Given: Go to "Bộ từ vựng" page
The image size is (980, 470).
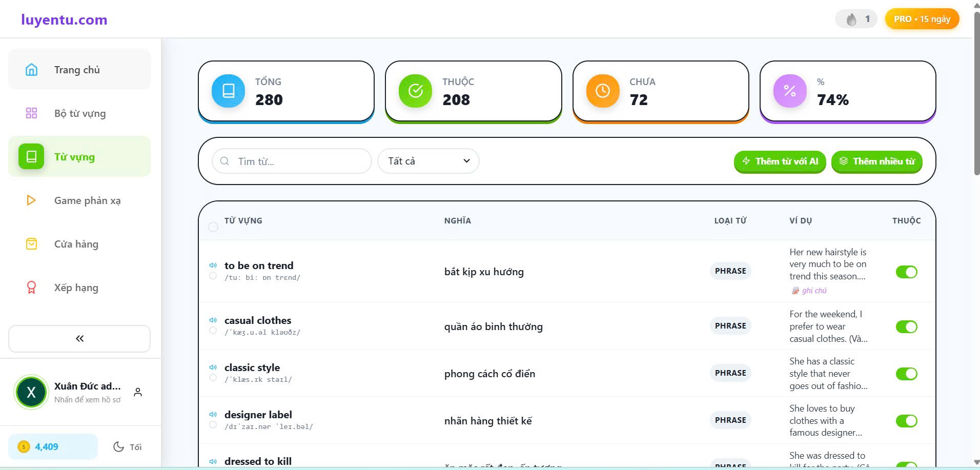Looking at the screenshot, I should pyautogui.click(x=79, y=113).
